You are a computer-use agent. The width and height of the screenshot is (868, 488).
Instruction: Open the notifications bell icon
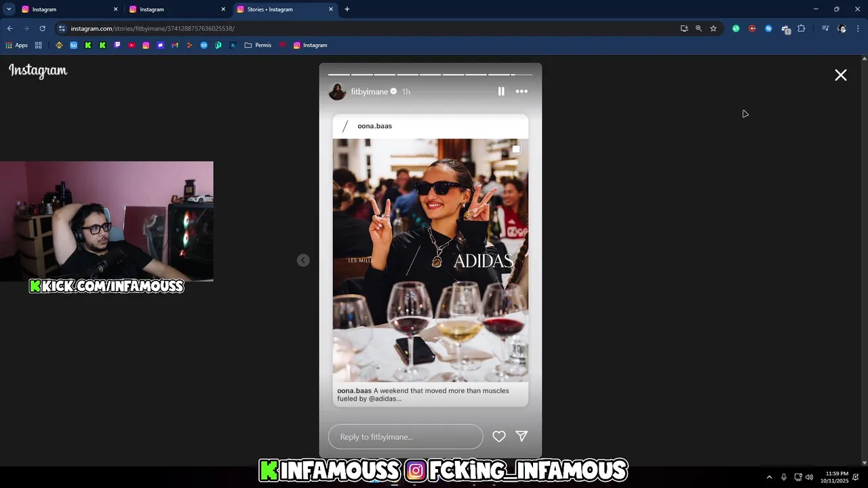pyautogui.click(x=856, y=477)
